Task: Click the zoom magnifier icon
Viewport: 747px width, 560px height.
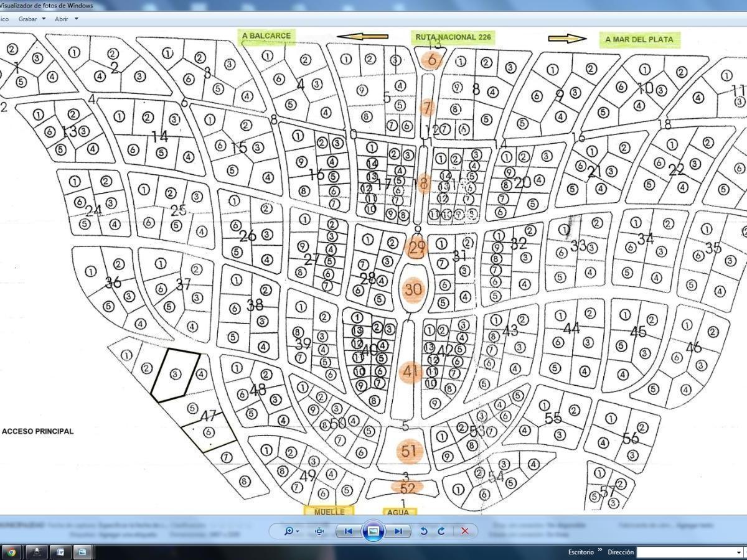Action: click(288, 531)
